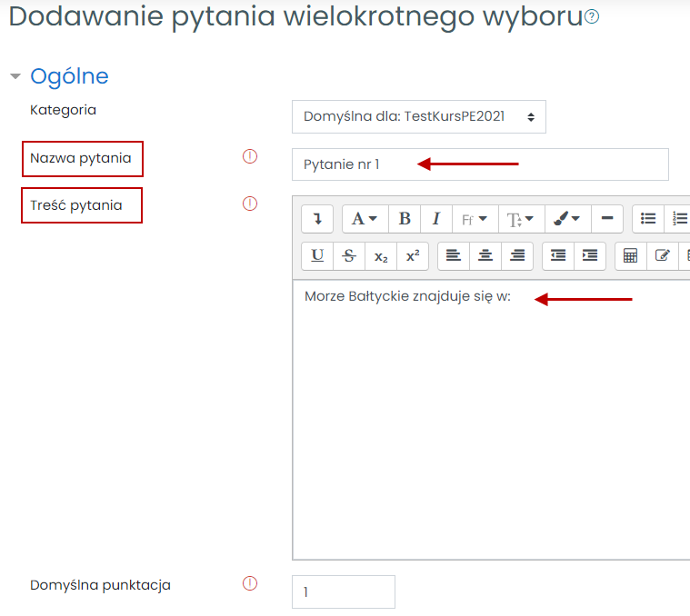Open the equation editor calculator icon

tap(630, 256)
